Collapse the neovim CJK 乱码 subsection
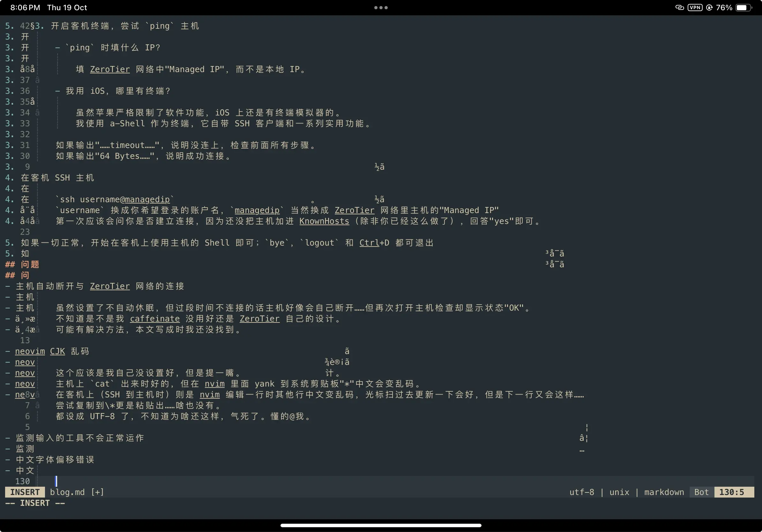 tap(9, 351)
